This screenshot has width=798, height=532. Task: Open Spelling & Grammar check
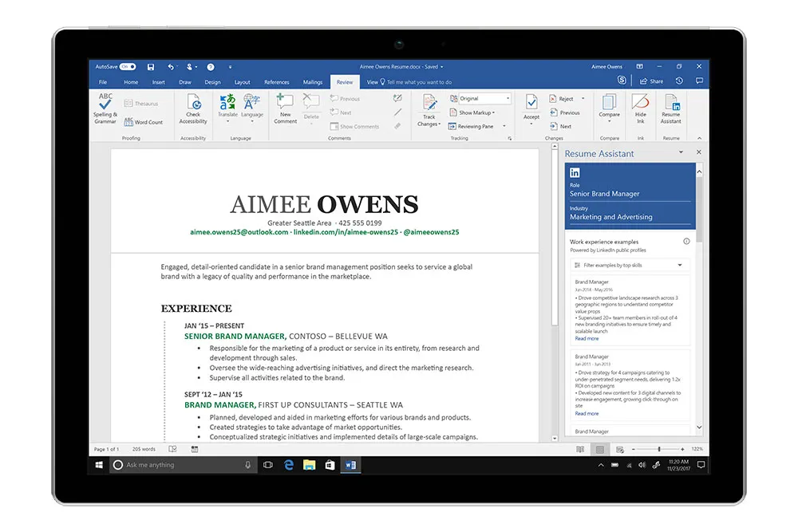pos(105,108)
